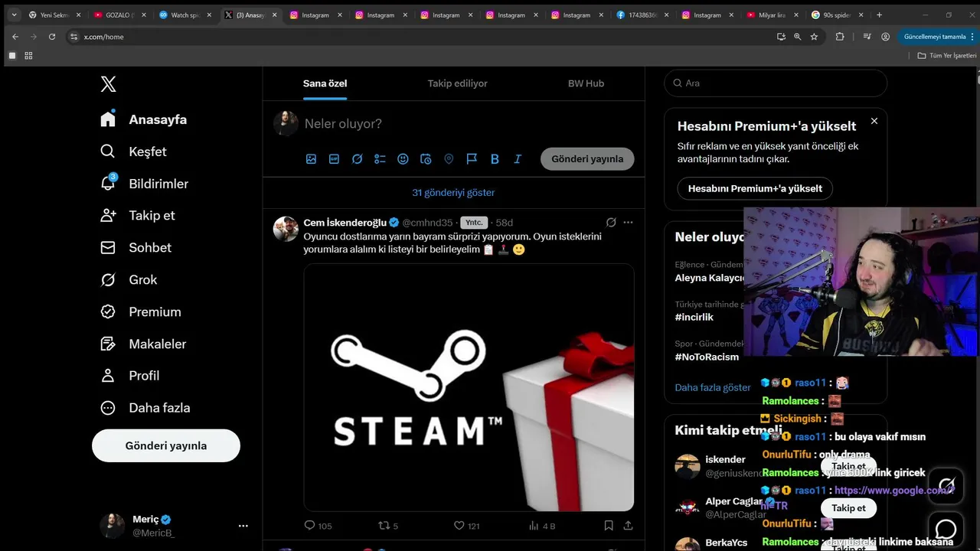Image resolution: width=980 pixels, height=551 pixels.
Task: Click Güncellemeyi tamamla Chrome update button
Action: (x=935, y=37)
